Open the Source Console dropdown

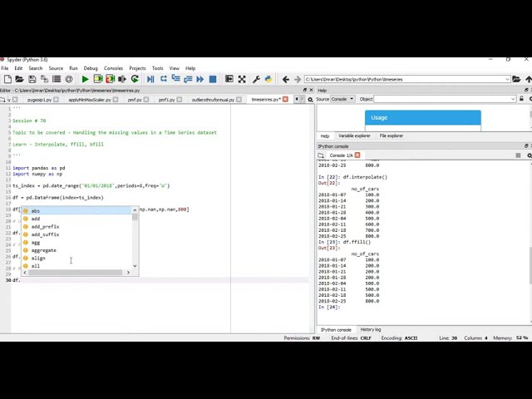(x=342, y=99)
